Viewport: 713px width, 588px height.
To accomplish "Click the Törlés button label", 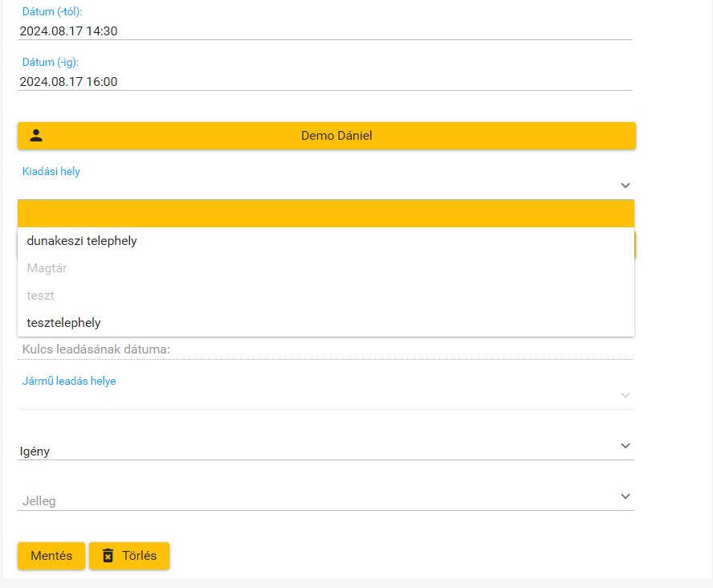I will pos(139,555).
